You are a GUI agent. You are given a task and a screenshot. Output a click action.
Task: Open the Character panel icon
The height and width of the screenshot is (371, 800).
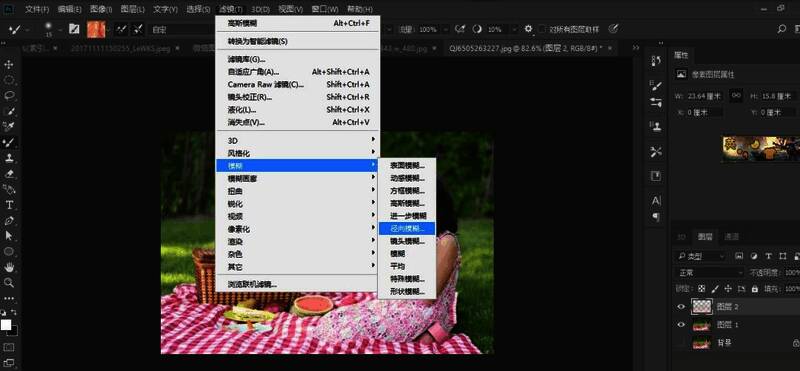click(x=657, y=201)
